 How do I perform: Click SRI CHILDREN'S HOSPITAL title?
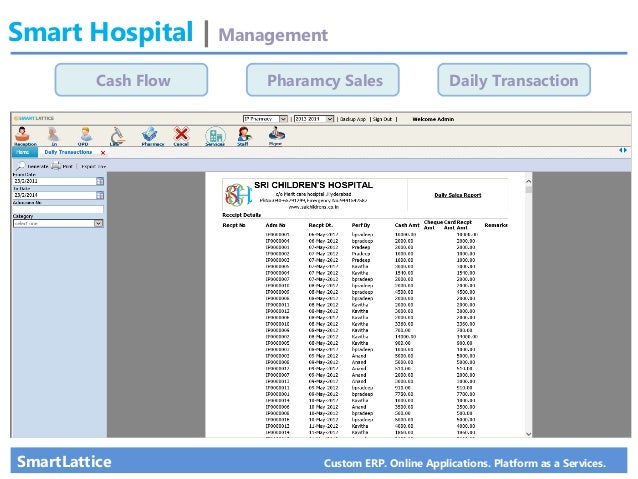pos(313,185)
